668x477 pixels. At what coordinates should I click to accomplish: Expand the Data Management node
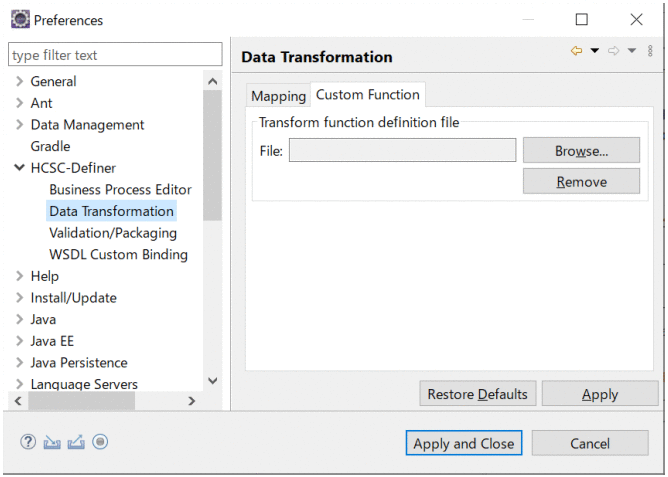pos(19,125)
